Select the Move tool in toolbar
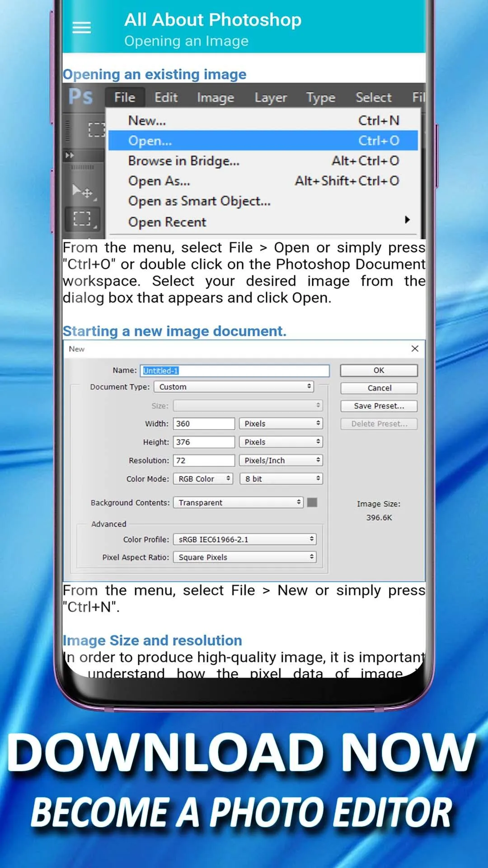Viewport: 488px width, 868px height. coord(83,191)
